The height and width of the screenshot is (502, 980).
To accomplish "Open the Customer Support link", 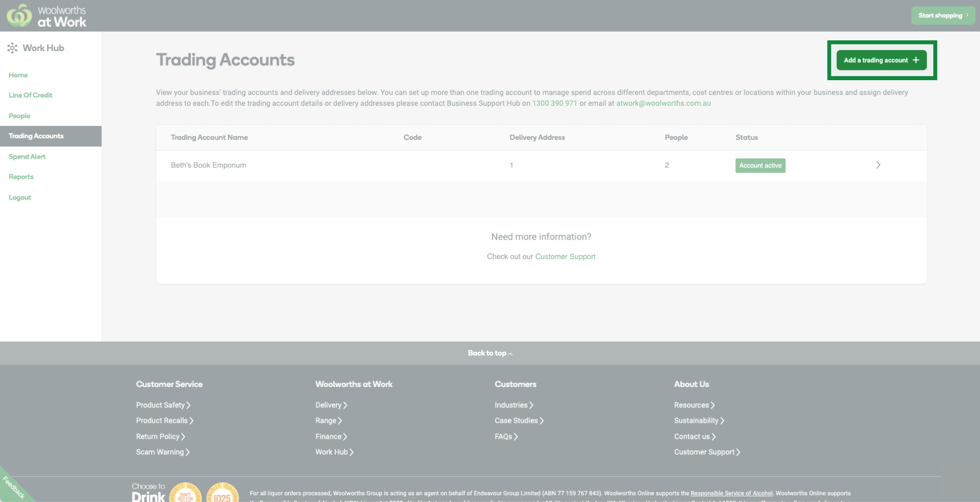I will (x=566, y=256).
